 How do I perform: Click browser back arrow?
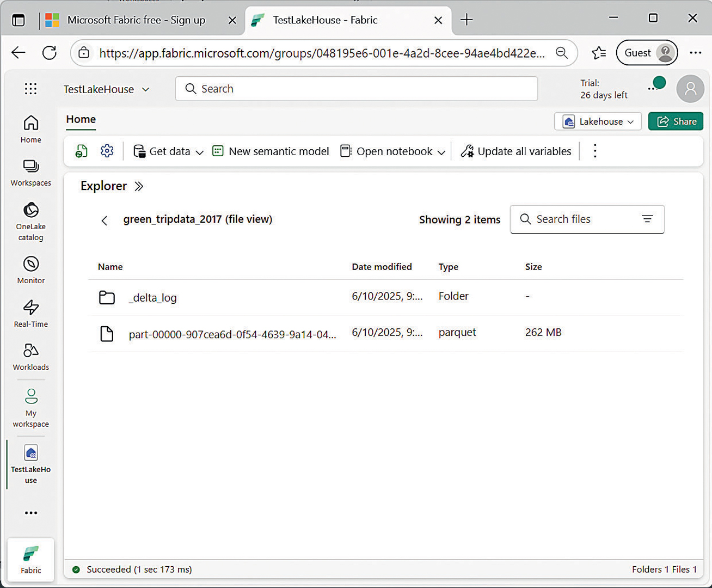coord(19,53)
